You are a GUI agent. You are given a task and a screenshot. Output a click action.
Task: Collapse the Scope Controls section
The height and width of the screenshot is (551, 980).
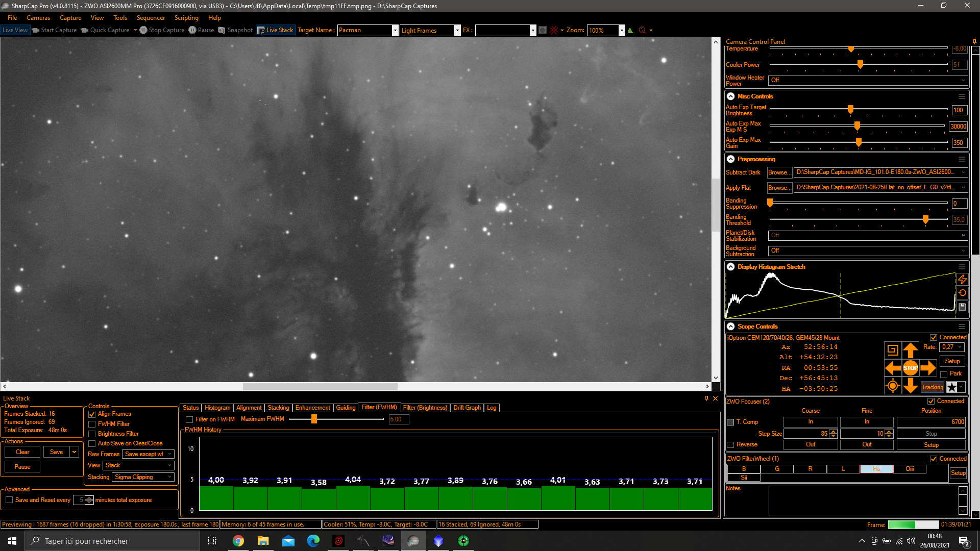(x=730, y=327)
